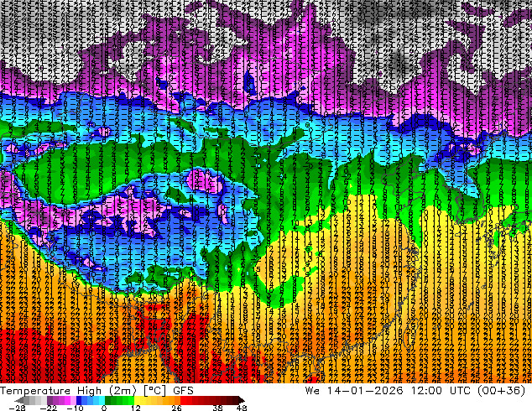Click the dark blue swatch at -10 on scale
Image resolution: width=532 pixels, height=411 pixels.
pyautogui.click(x=79, y=400)
